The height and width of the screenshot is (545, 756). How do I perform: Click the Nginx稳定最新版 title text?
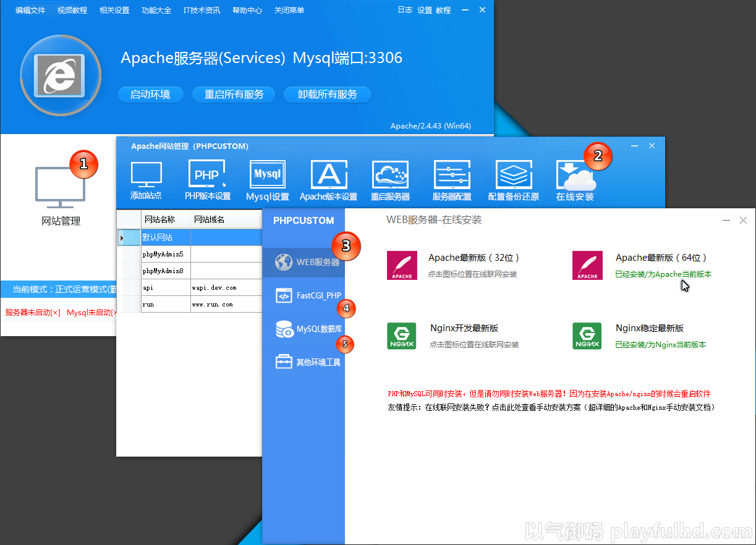click(650, 328)
